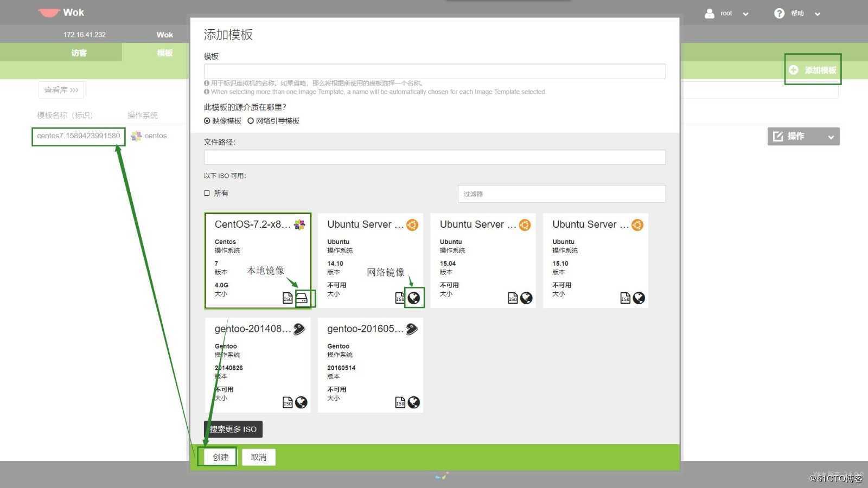Open the Wok tab in top bar
This screenshot has width=868, height=488.
[x=165, y=35]
